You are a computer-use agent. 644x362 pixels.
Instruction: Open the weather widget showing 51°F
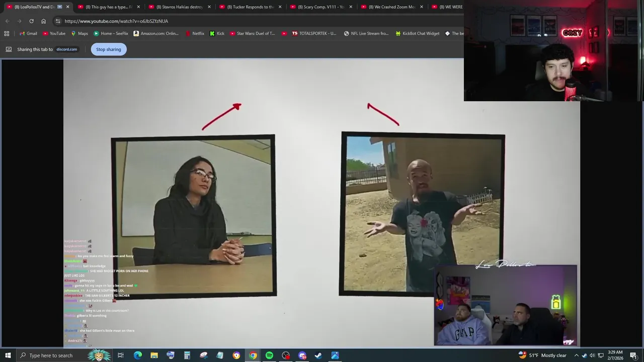[542, 355]
